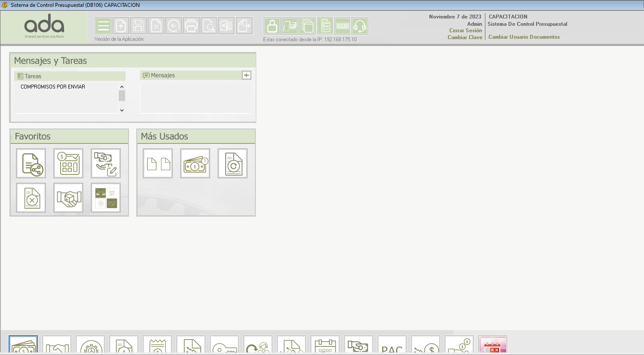Open the cancelled document favorite icon
This screenshot has height=355, width=644.
click(31, 198)
